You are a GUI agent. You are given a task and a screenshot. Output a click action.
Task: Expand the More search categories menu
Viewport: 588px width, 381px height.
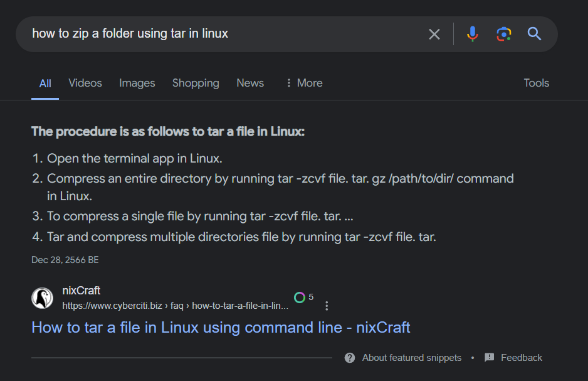[303, 83]
